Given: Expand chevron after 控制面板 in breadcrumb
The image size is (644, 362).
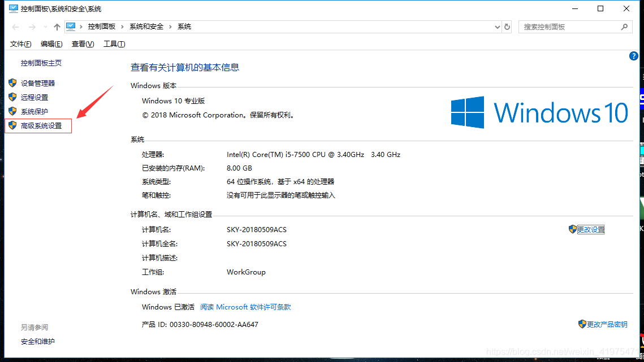Looking at the screenshot, I should [x=122, y=27].
